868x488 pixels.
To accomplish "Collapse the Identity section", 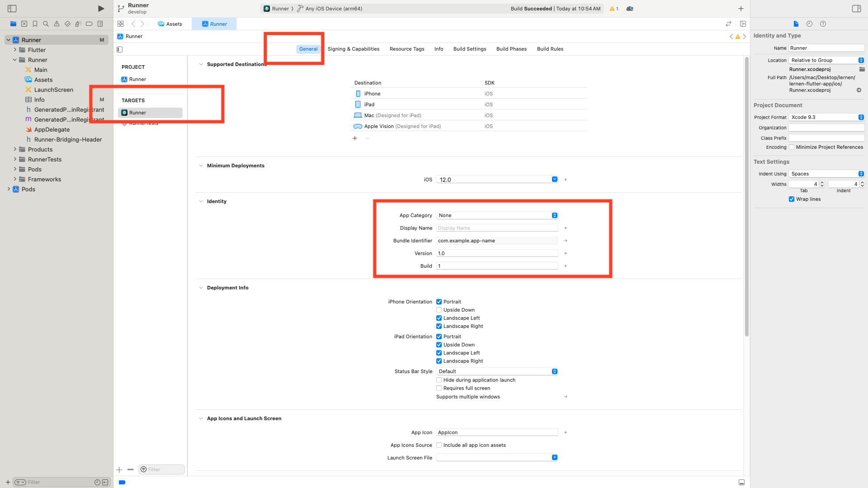I will pyautogui.click(x=201, y=201).
